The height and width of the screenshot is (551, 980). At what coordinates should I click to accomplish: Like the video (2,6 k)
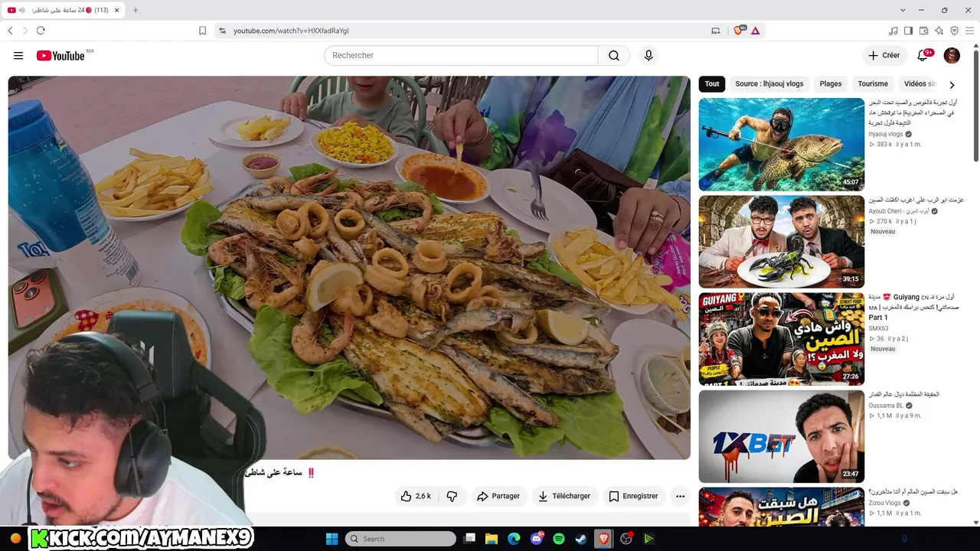416,496
